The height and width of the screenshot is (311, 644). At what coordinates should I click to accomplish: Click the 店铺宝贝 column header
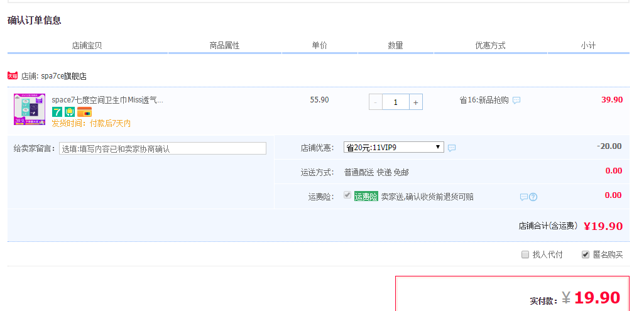[87, 46]
